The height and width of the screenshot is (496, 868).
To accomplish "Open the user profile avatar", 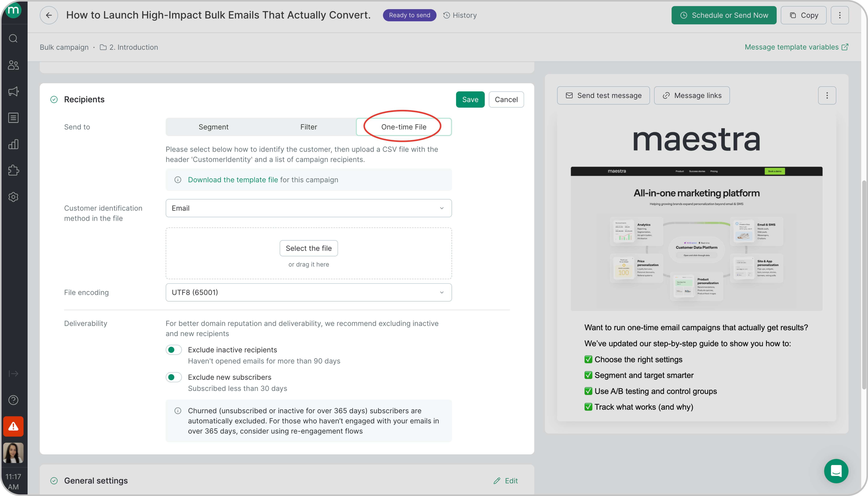I will [x=13, y=453].
